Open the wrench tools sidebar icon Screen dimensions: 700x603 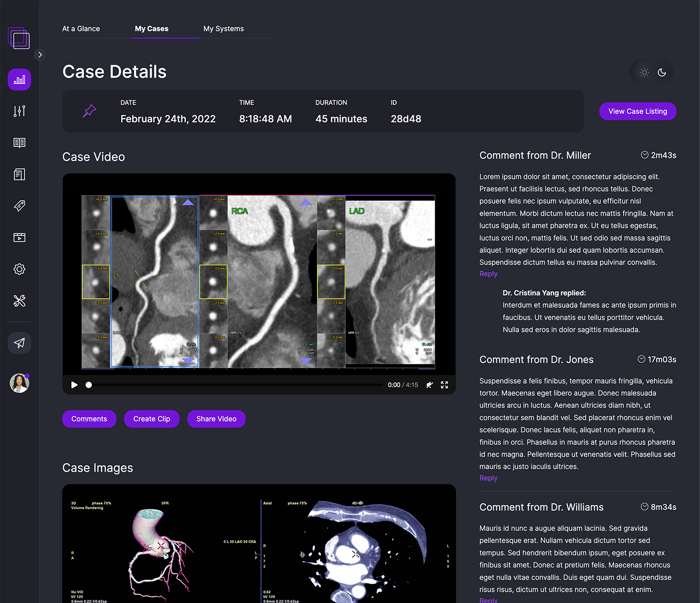point(19,301)
